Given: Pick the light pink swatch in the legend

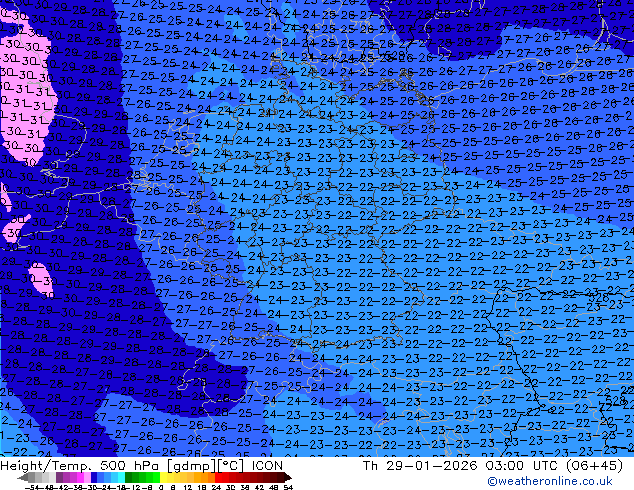Looking at the screenshot, I should click(x=87, y=477).
